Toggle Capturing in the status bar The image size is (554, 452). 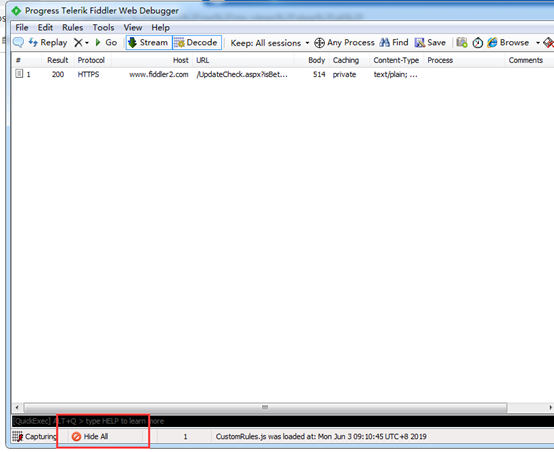(x=34, y=437)
